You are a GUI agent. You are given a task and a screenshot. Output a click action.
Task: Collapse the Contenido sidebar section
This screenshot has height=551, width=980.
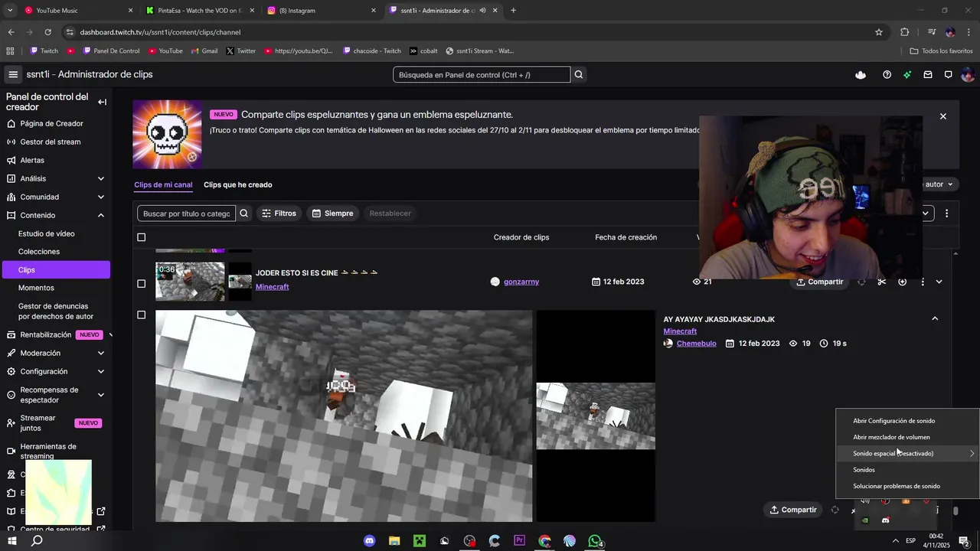[100, 215]
